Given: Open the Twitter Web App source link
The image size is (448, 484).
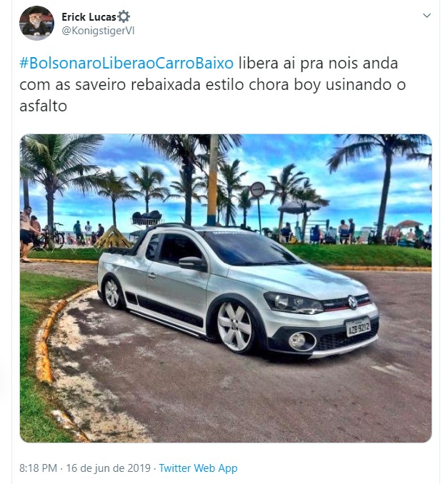Looking at the screenshot, I should pos(198,468).
